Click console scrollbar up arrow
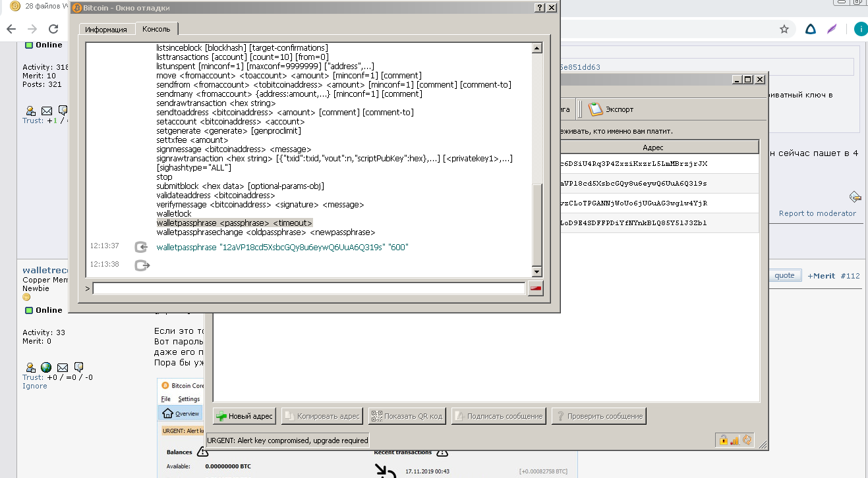 (x=537, y=48)
